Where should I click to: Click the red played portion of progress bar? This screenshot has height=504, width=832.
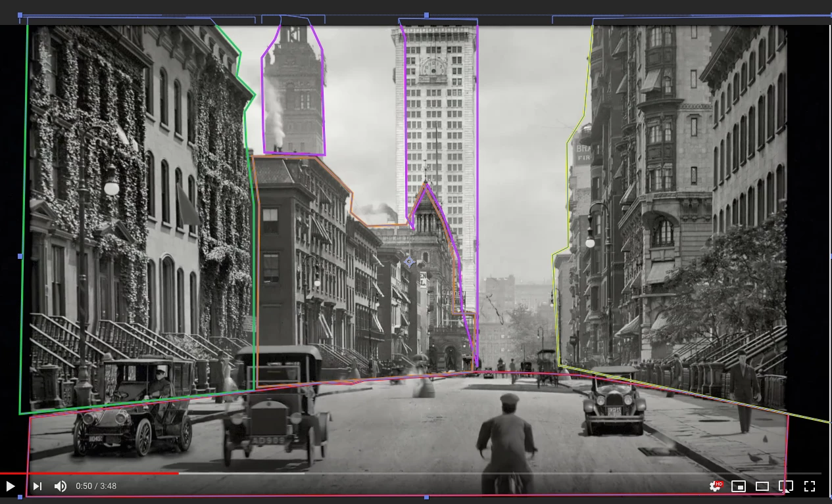click(89, 473)
